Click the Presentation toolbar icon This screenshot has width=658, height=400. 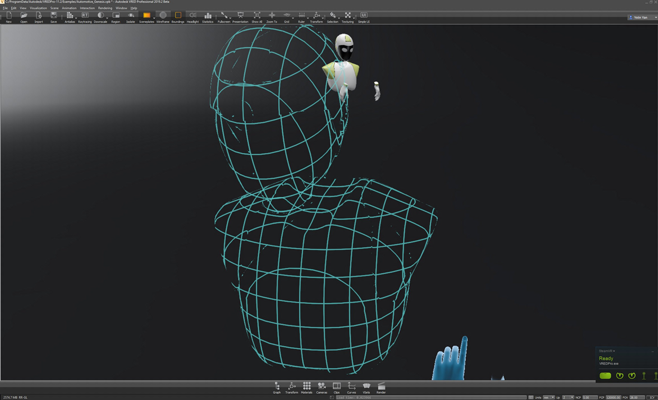(x=240, y=16)
